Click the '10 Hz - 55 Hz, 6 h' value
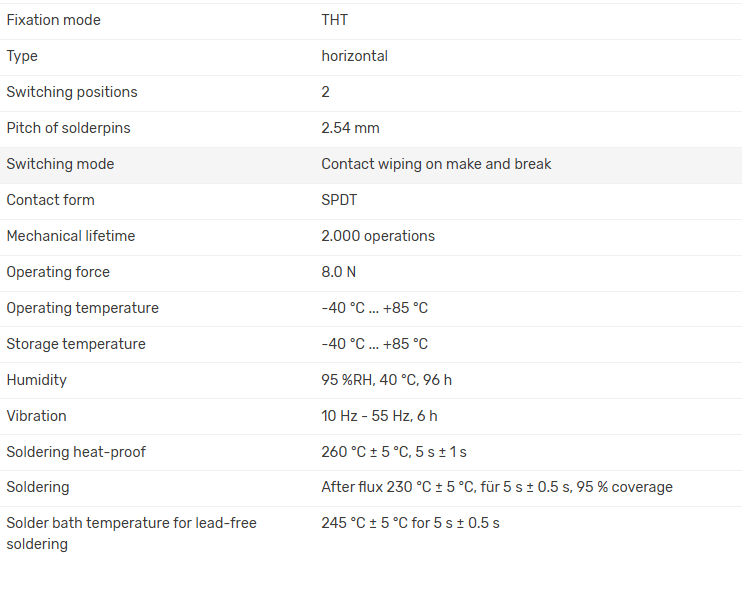The height and width of the screenshot is (589, 748). point(379,416)
